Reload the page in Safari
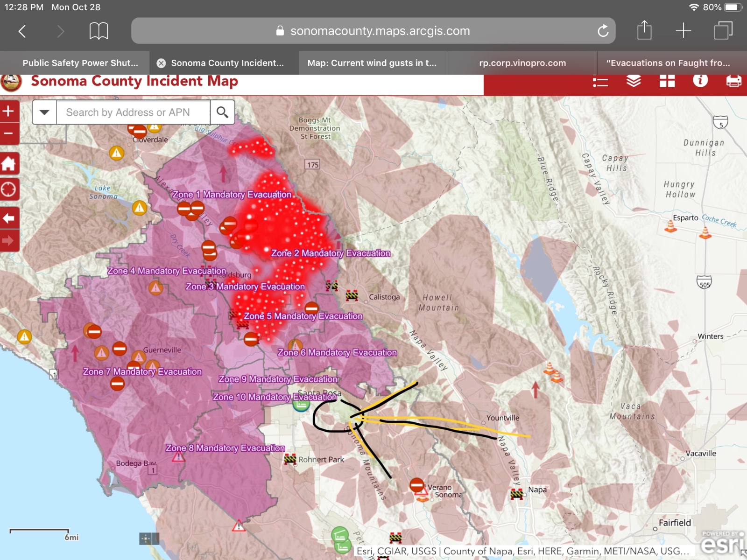Viewport: 747px width, 560px height. [x=603, y=31]
